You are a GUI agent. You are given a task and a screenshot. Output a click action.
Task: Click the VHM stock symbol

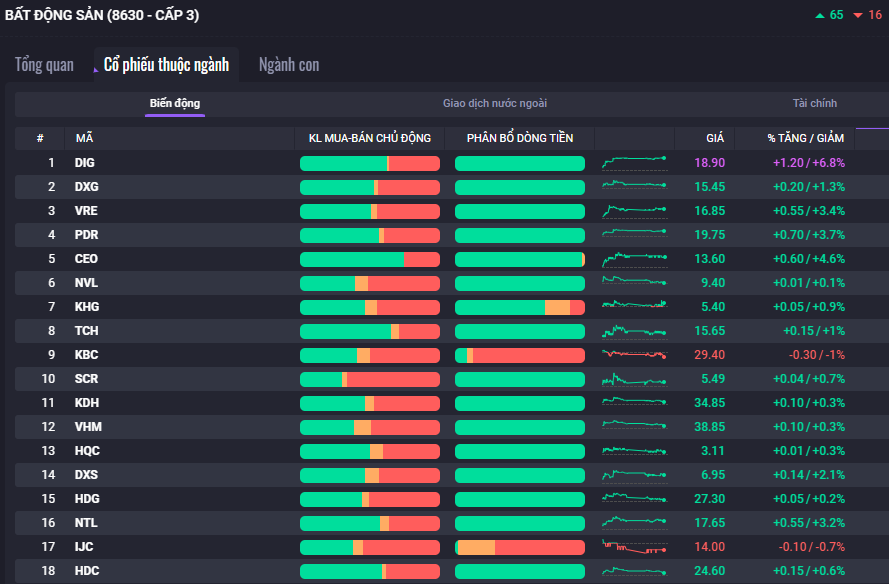click(88, 427)
